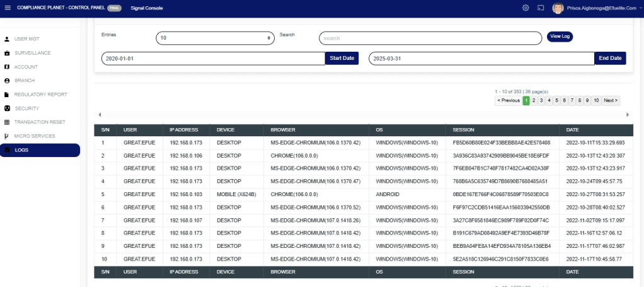Expand the Entries dropdown showing 10
The height and width of the screenshot is (287, 644).
point(215,38)
